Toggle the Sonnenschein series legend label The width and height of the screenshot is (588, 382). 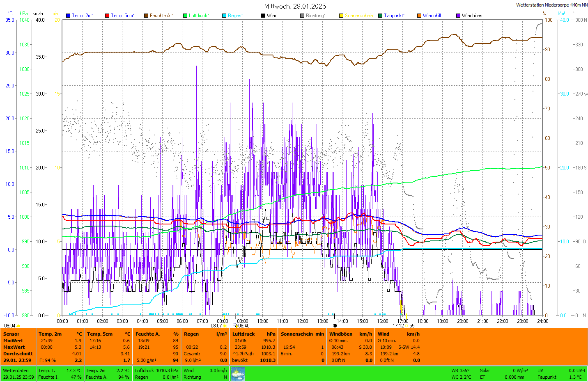click(x=358, y=16)
